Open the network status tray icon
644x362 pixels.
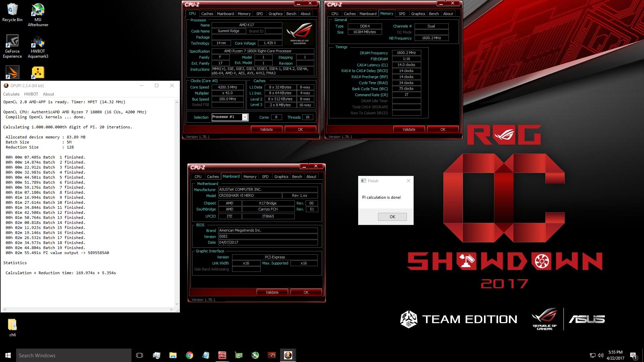point(593,355)
